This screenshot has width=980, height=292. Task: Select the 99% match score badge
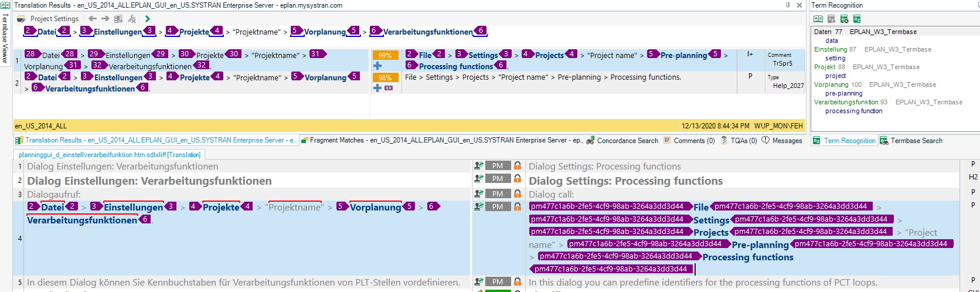click(x=385, y=55)
